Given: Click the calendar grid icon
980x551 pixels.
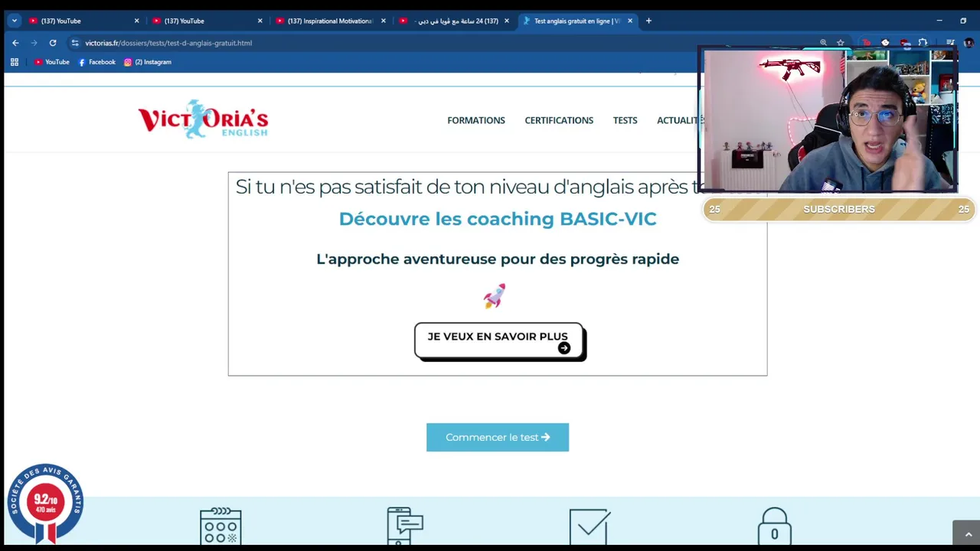Looking at the screenshot, I should pyautogui.click(x=220, y=526).
